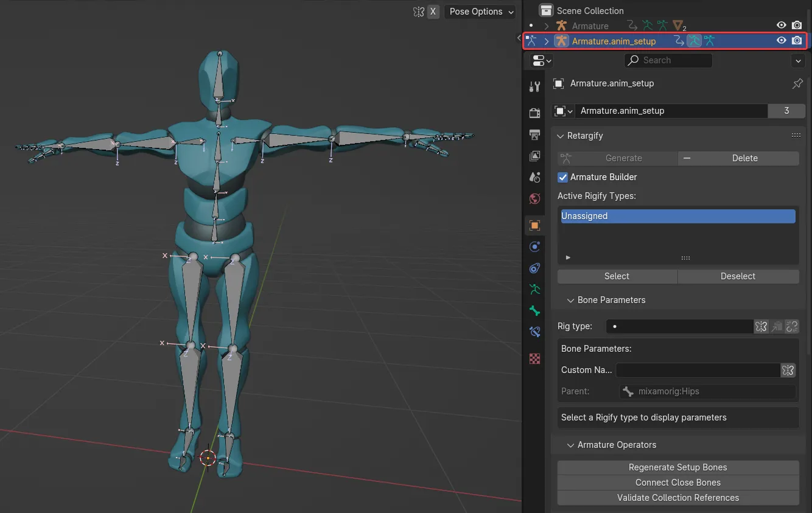
Task: Click the Armature.anim_setup object name field
Action: (x=671, y=111)
